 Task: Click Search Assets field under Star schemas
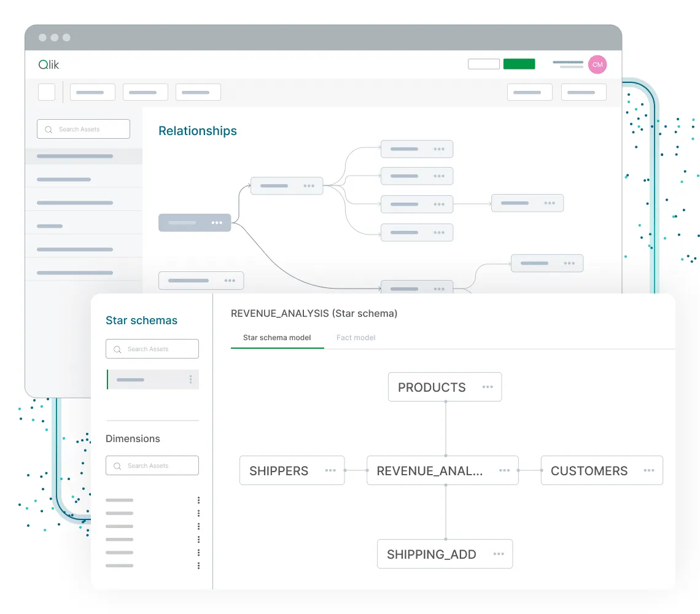[152, 349]
